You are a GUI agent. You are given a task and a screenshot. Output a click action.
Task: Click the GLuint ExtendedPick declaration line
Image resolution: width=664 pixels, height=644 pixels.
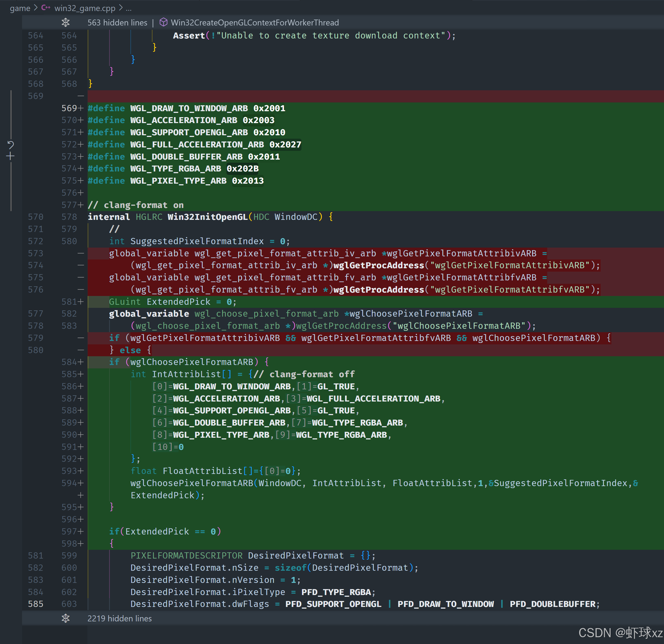pyautogui.click(x=173, y=302)
